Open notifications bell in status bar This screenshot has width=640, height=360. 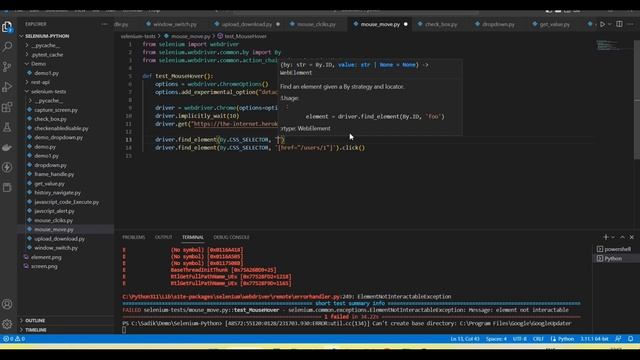(x=631, y=339)
